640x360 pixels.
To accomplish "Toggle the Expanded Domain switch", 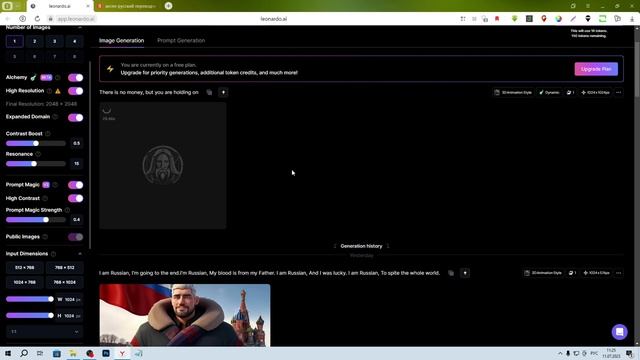I will 76,118.
